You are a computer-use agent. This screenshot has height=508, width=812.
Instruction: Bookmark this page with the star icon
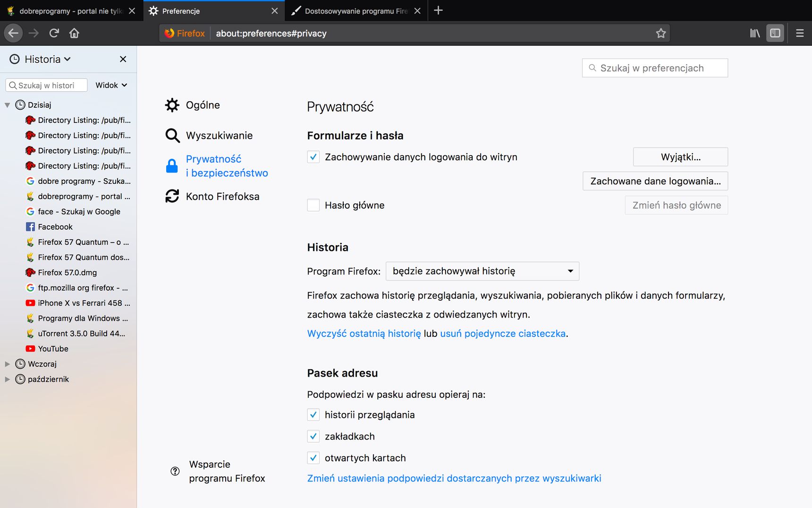coord(661,33)
